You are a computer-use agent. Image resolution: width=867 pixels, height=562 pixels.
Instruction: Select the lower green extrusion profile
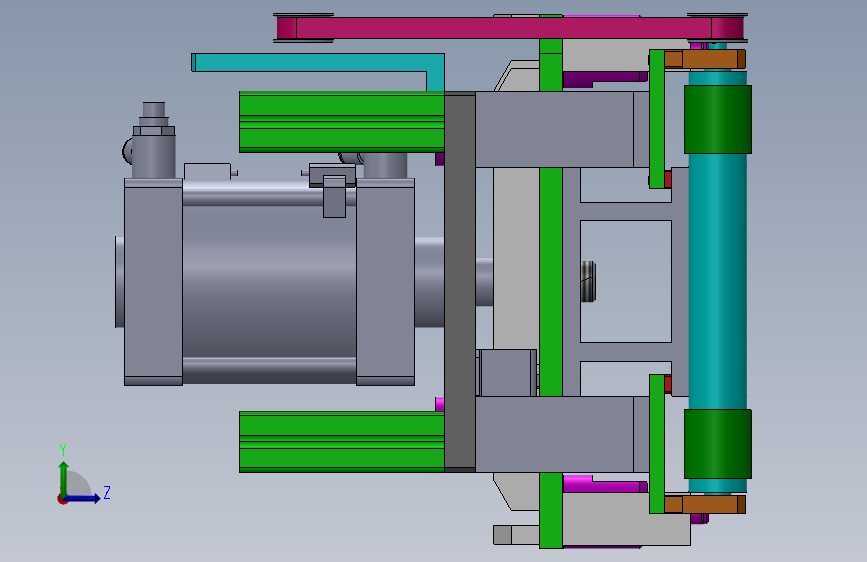pos(342,441)
